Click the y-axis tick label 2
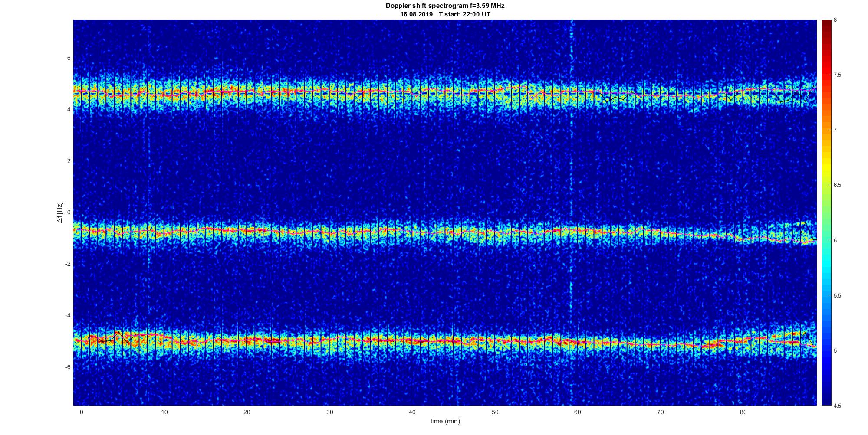The image size is (868, 435). 69,161
